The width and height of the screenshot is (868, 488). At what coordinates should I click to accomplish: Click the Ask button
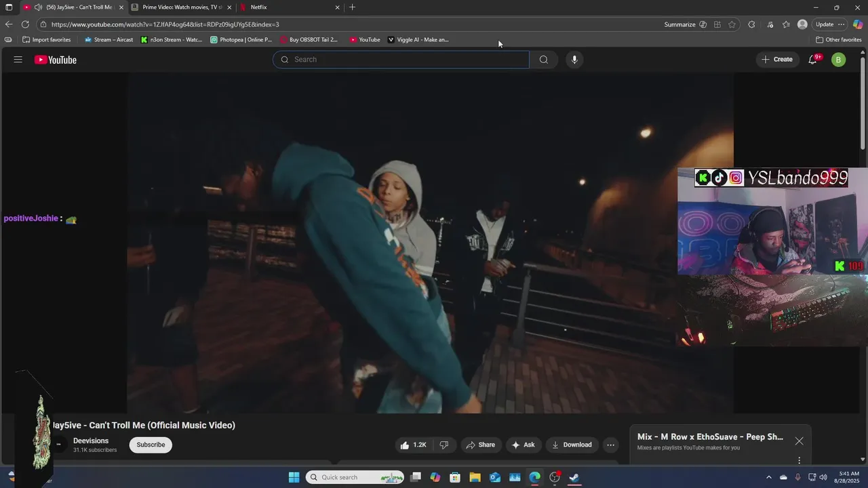click(x=523, y=445)
